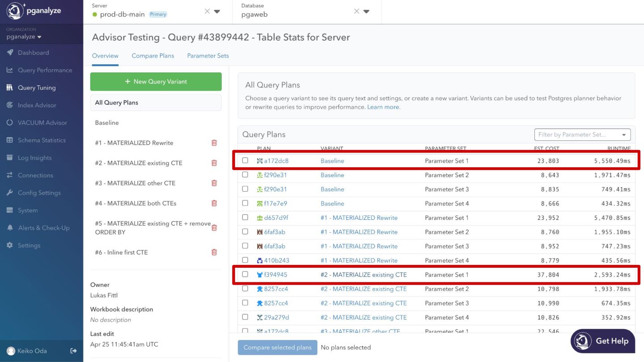This screenshot has width=644, height=362.
Task: Sort by the EST. COST column header
Action: [x=547, y=148]
